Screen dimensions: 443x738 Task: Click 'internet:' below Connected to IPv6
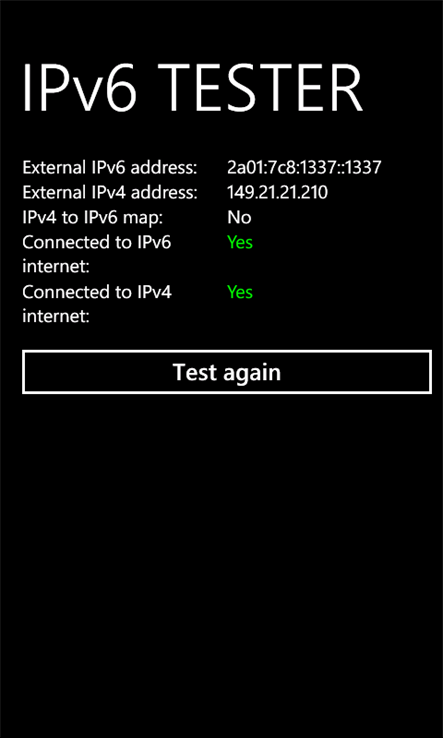[x=56, y=267]
